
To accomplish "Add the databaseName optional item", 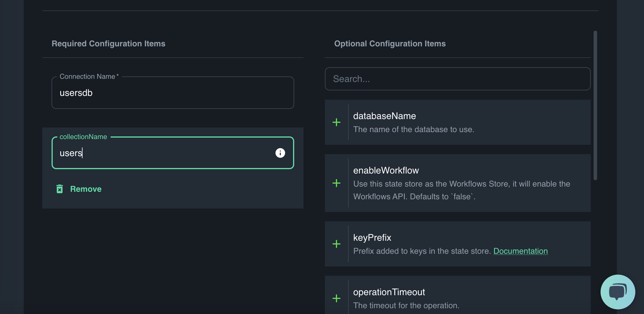I will pos(336,122).
